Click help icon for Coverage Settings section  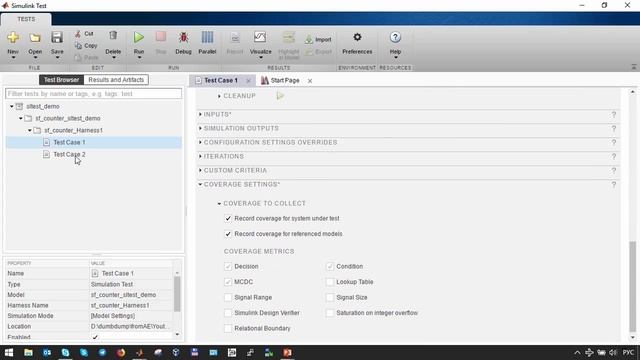pyautogui.click(x=613, y=184)
